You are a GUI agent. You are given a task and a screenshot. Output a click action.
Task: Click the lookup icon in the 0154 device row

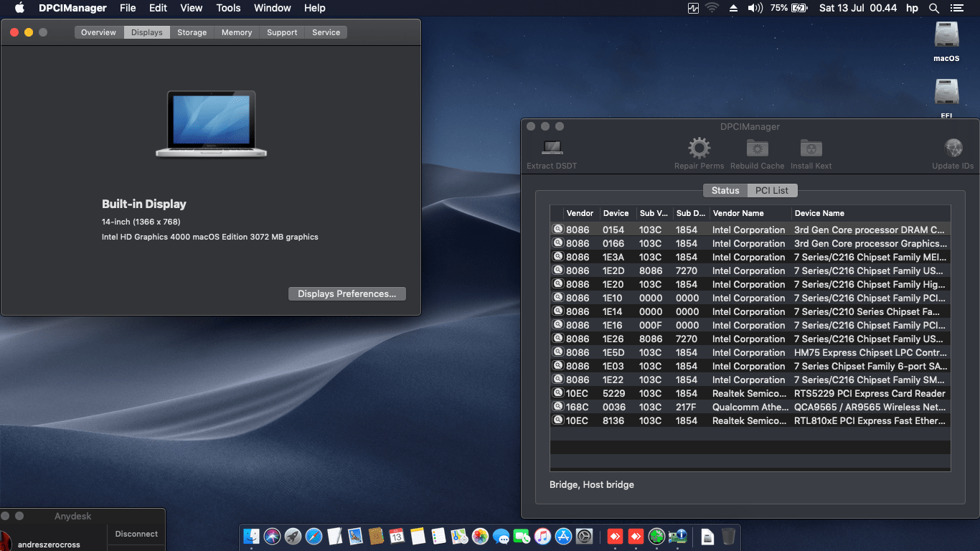click(558, 230)
